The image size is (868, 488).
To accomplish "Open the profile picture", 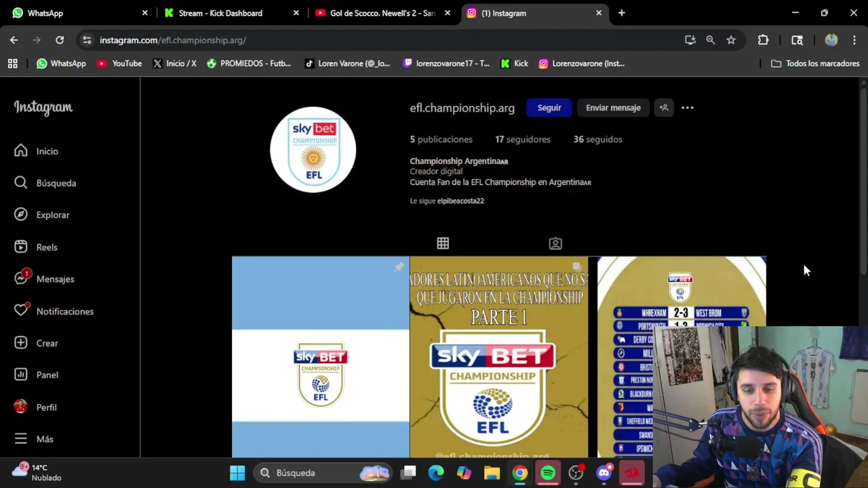I will point(313,149).
